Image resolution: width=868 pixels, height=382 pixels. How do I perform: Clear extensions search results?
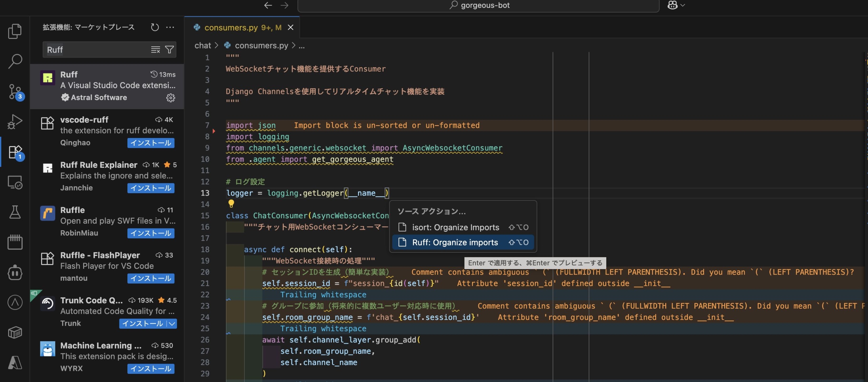click(x=155, y=50)
